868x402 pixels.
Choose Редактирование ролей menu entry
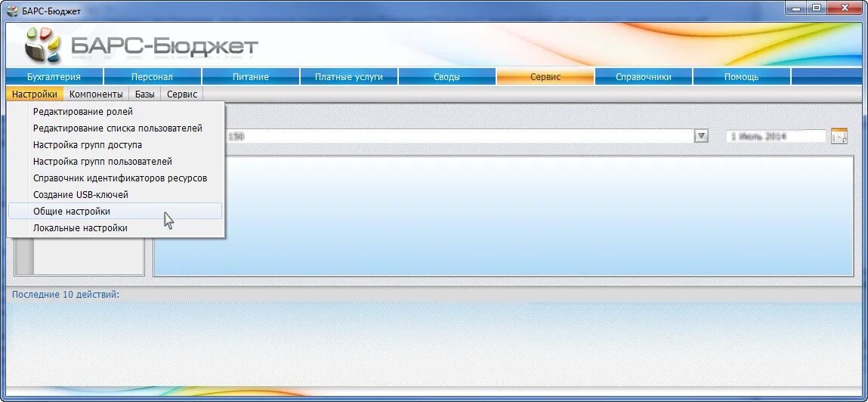click(x=115, y=112)
